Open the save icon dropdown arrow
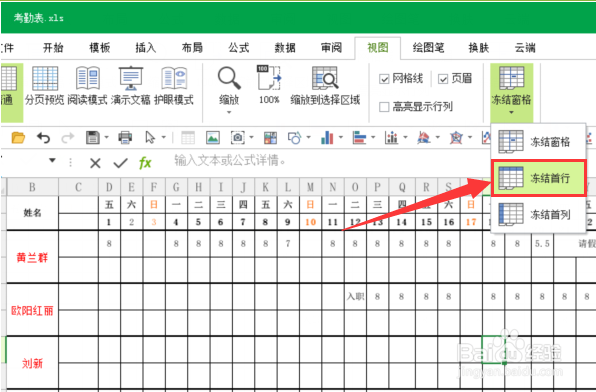The image size is (596, 392). click(x=106, y=137)
